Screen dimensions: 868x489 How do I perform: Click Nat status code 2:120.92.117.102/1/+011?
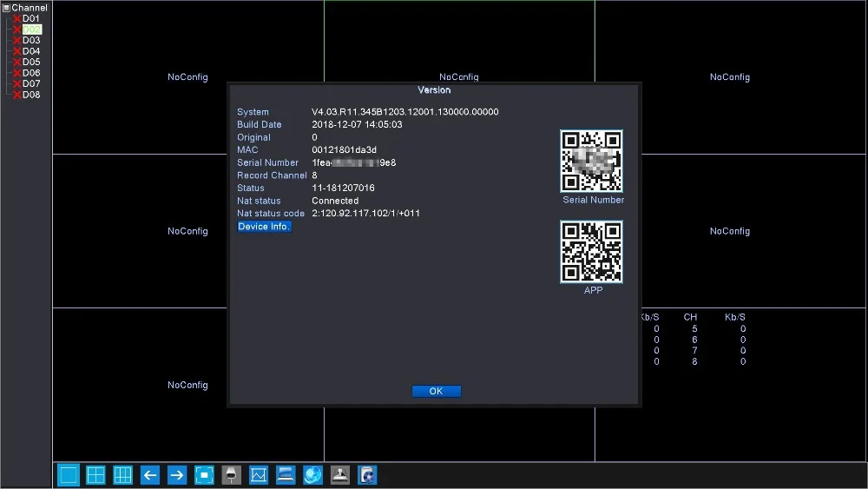pyautogui.click(x=366, y=213)
